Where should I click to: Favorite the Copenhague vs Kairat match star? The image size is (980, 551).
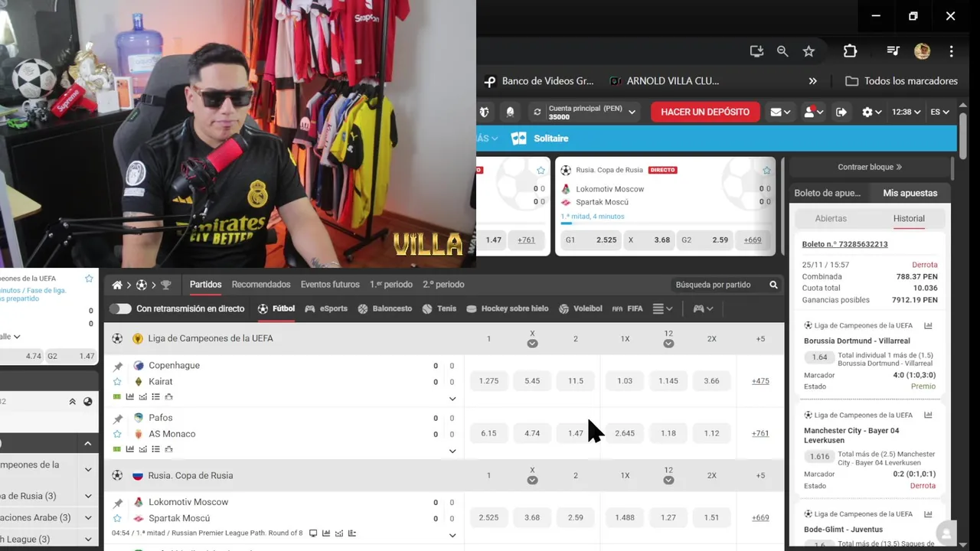click(118, 381)
